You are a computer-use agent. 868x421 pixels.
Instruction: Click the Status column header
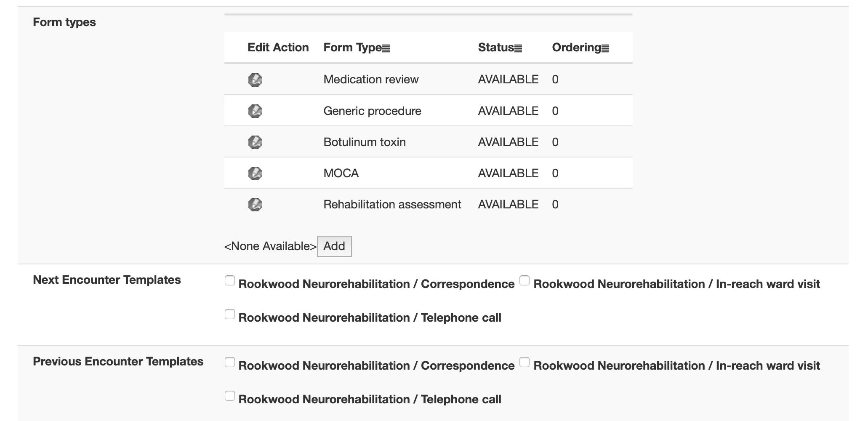tap(496, 47)
